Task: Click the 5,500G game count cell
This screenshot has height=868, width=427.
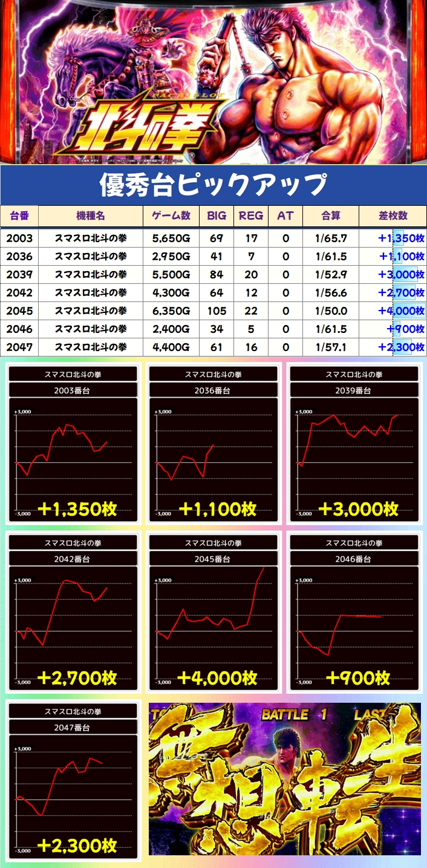Action: 171,275
